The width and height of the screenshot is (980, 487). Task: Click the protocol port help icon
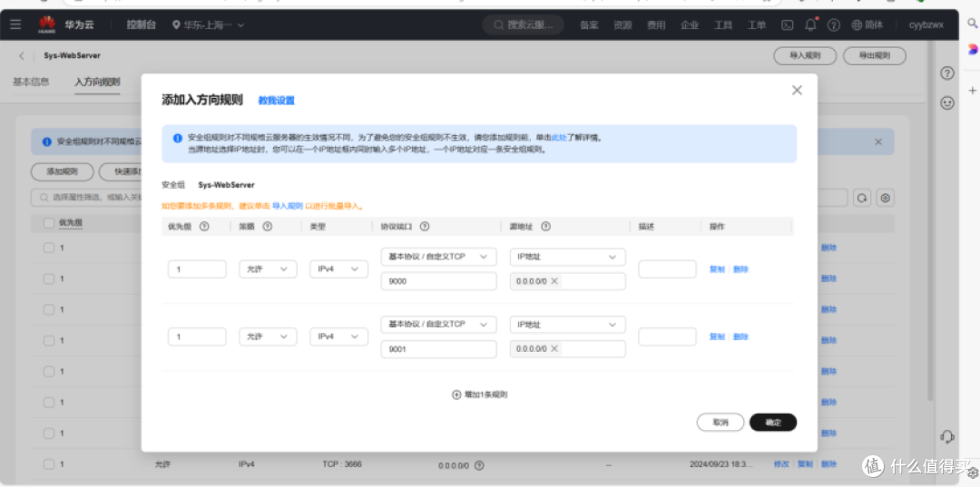(425, 227)
